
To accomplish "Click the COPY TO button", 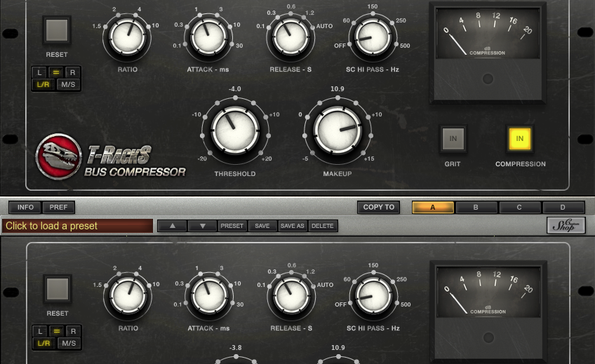I will tap(379, 208).
